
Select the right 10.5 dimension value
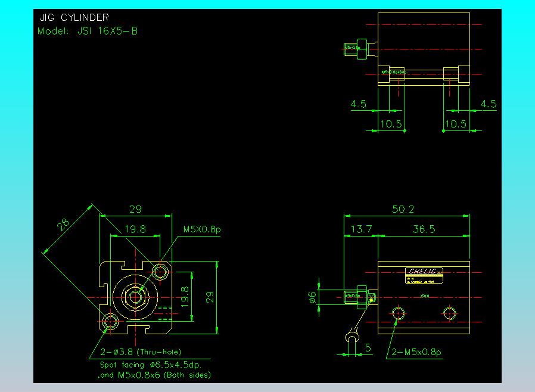coord(456,124)
